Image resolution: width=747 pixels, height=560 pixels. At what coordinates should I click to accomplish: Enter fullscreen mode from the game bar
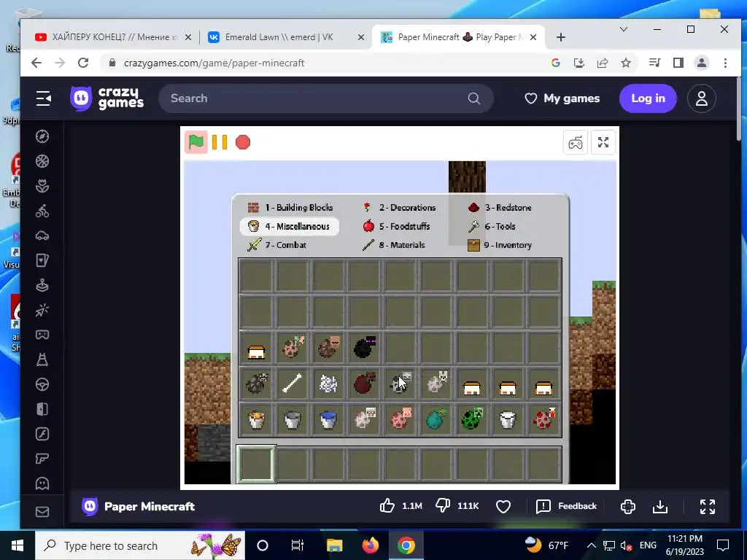coord(708,506)
